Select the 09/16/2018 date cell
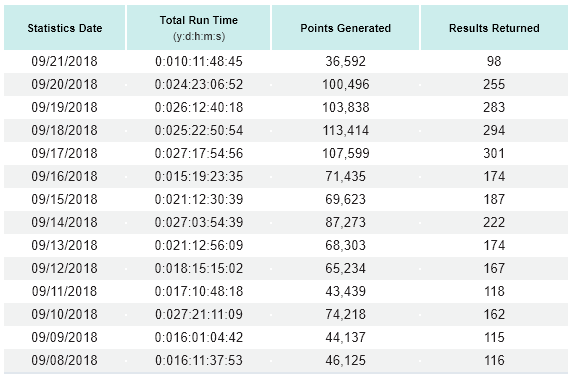The width and height of the screenshot is (573, 377). coord(65,176)
